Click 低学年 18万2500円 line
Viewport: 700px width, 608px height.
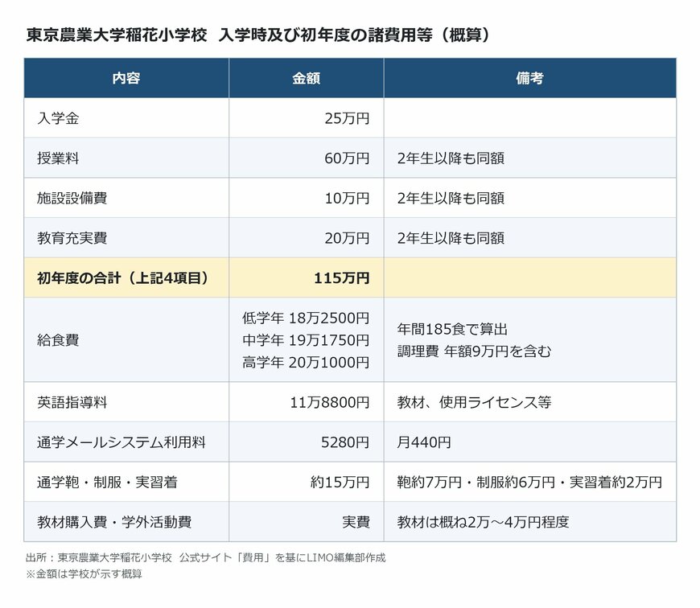(306, 318)
